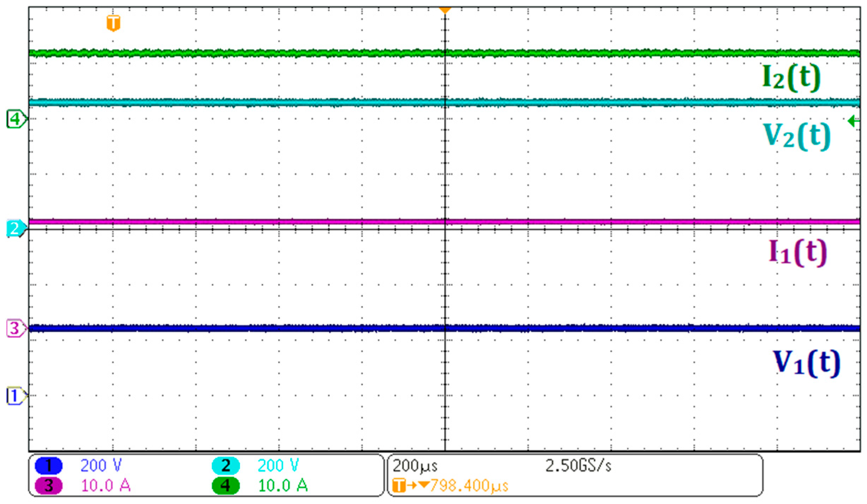The height and width of the screenshot is (504, 867).
Task: Click channel 2 200 V scale readout
Action: (x=278, y=466)
